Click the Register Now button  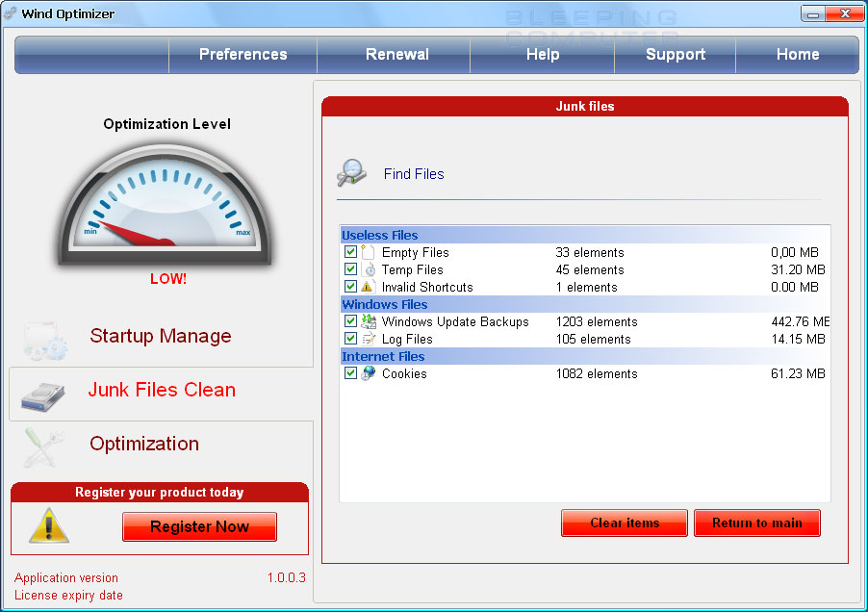tap(199, 526)
